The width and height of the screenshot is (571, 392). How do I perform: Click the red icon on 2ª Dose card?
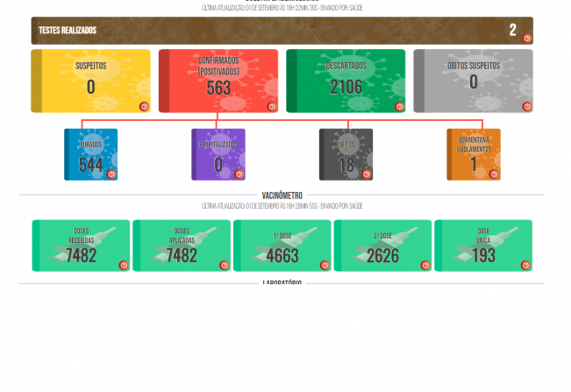tap(425, 265)
